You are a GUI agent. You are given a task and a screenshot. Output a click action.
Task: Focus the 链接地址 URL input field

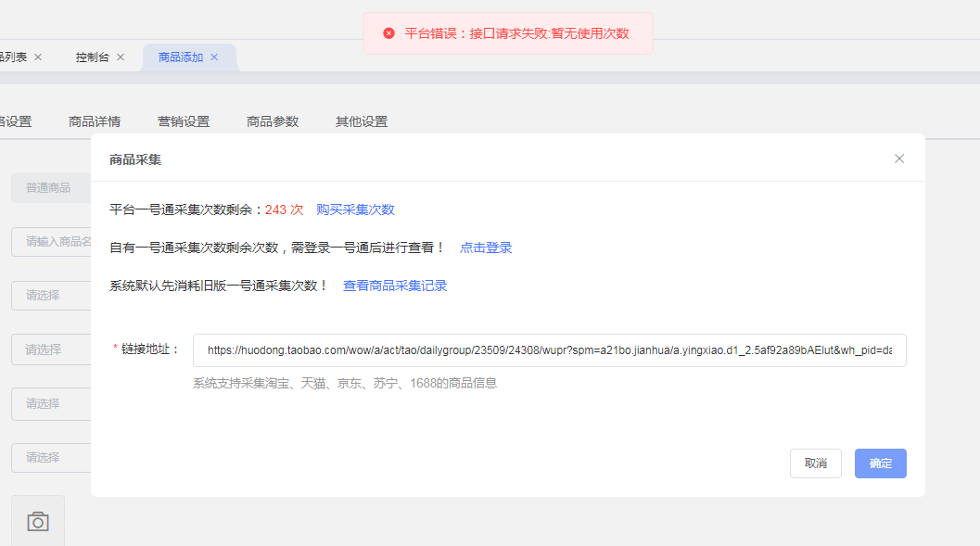click(549, 350)
